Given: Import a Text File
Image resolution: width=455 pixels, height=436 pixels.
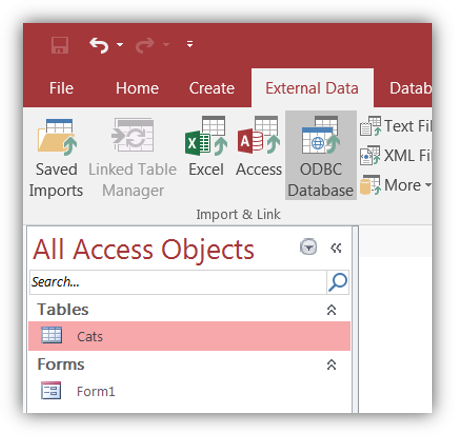Looking at the screenshot, I should click(396, 126).
